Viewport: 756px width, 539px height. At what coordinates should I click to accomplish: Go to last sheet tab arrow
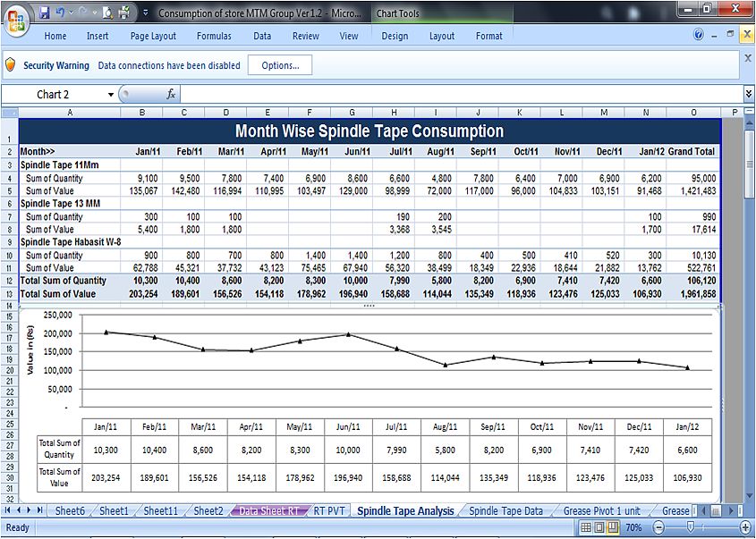pyautogui.click(x=39, y=510)
